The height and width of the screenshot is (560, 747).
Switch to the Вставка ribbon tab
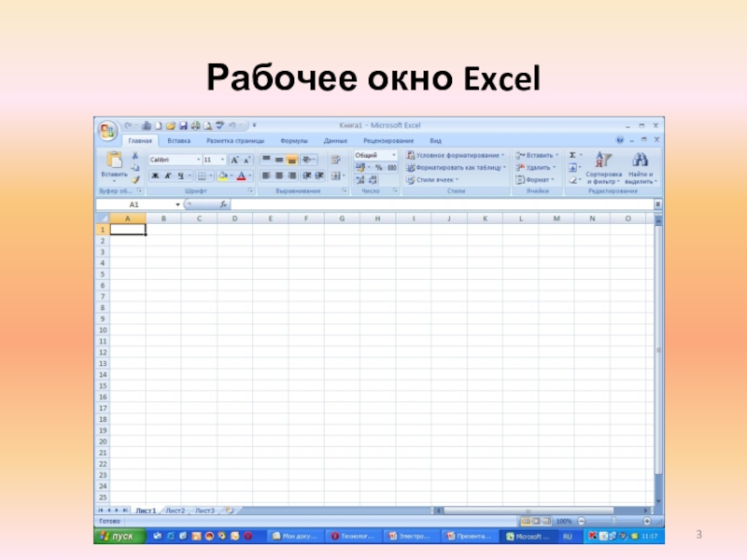tap(179, 141)
